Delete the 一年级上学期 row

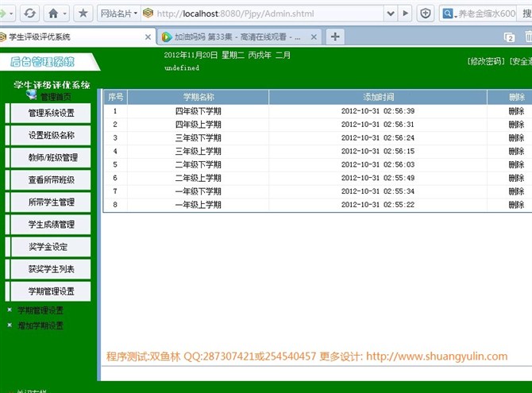click(x=516, y=205)
